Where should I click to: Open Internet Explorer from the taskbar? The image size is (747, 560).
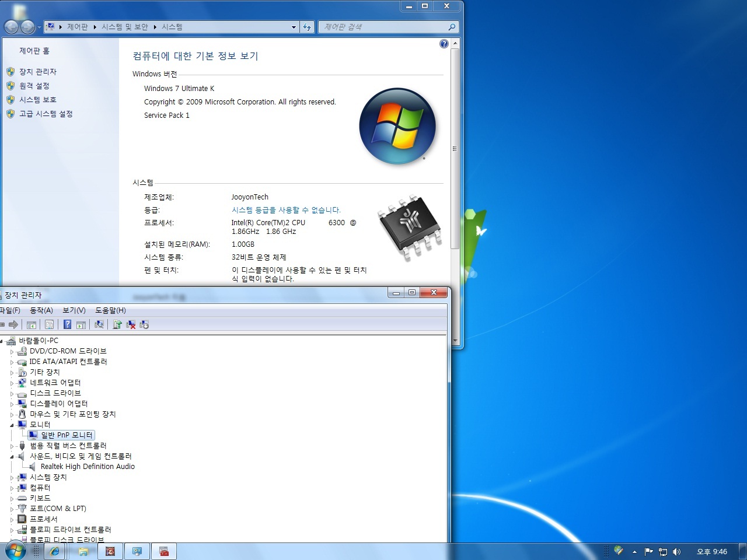(55, 551)
